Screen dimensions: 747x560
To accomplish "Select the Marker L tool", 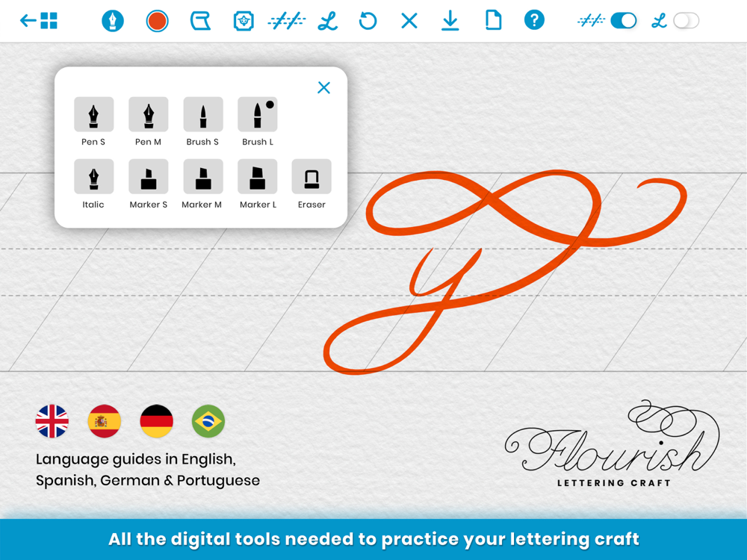I will [x=257, y=177].
